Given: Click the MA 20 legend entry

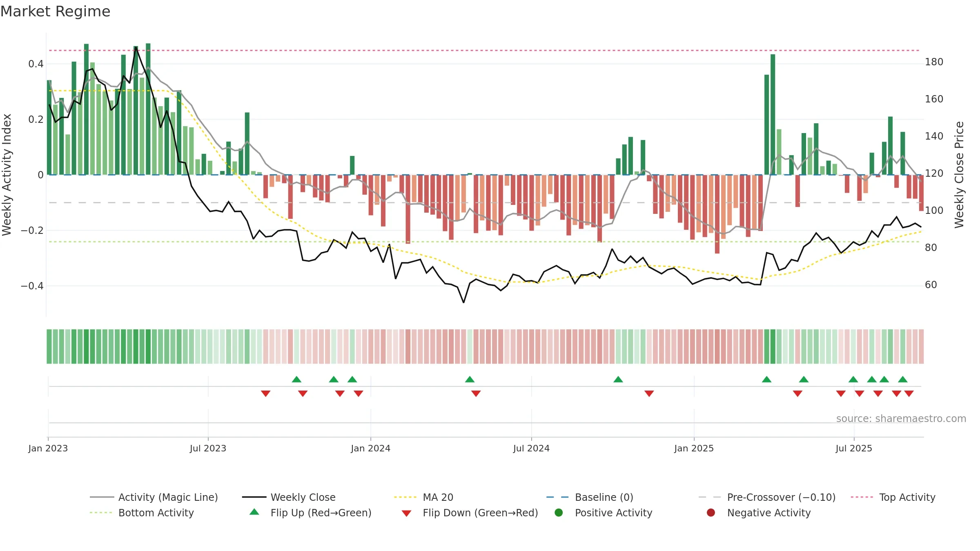Looking at the screenshot, I should click(x=423, y=497).
